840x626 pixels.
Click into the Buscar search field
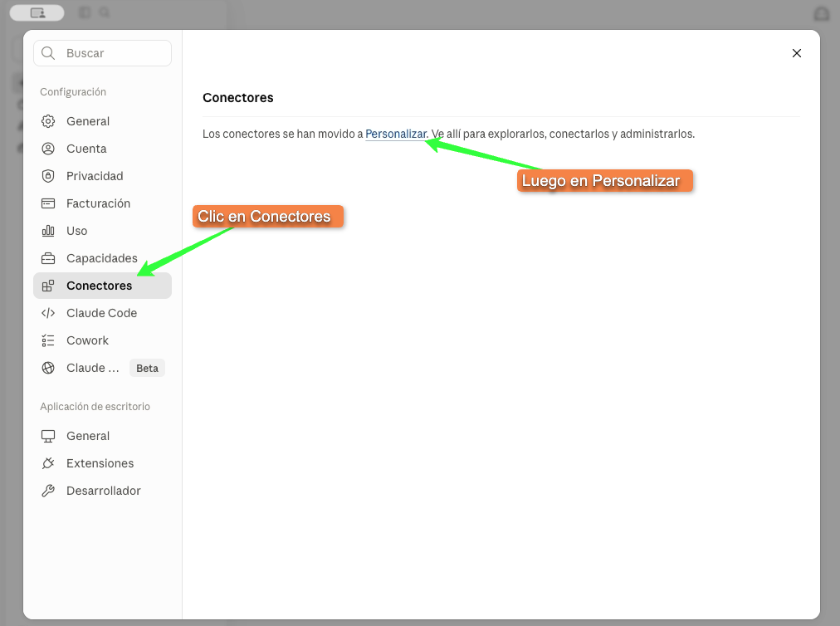(x=102, y=53)
